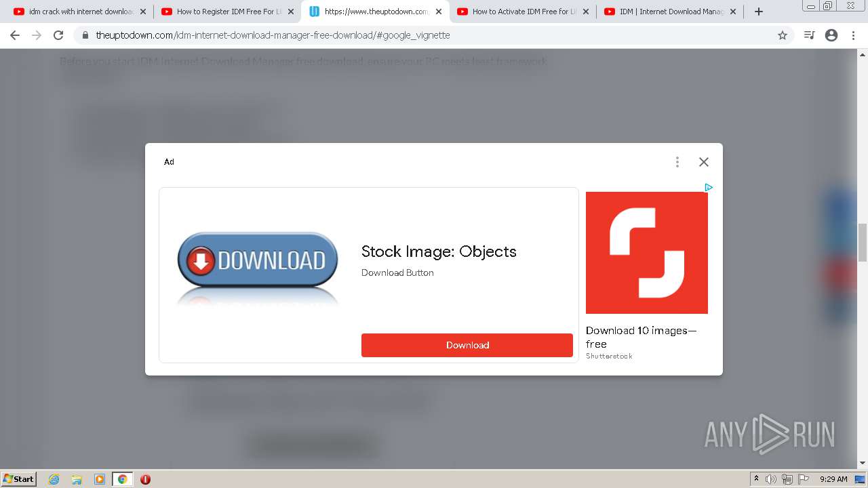The width and height of the screenshot is (868, 488).
Task: Close the theuptodown.com tab
Action: [438, 12]
